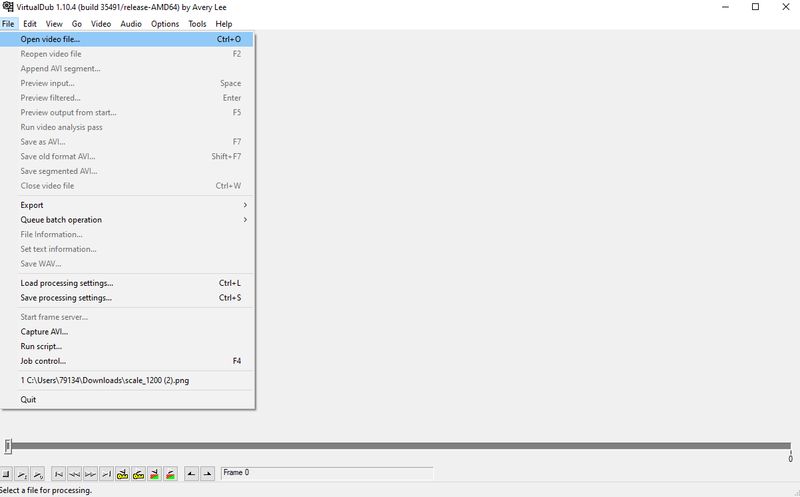Image resolution: width=800 pixels, height=497 pixels.
Task: Click the Stop playback button
Action: pyautogui.click(x=6, y=473)
